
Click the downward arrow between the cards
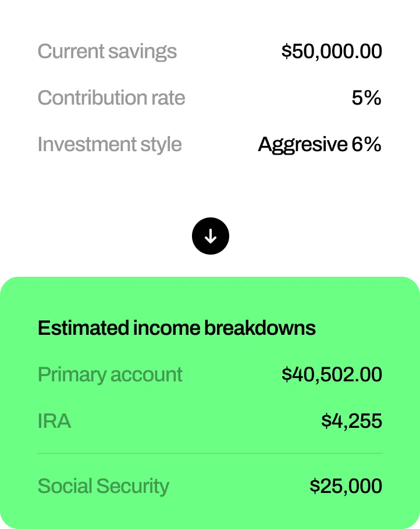tap(211, 237)
